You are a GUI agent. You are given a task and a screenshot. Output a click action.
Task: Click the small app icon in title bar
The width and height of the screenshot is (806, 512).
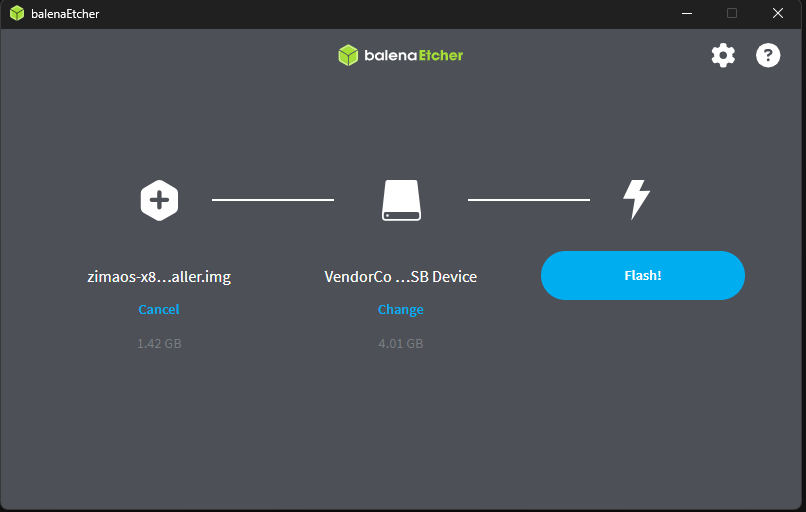click(x=17, y=14)
